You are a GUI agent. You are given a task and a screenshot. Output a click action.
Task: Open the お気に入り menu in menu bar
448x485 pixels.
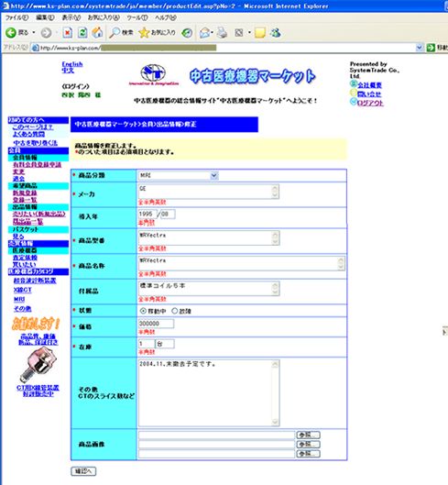point(104,17)
